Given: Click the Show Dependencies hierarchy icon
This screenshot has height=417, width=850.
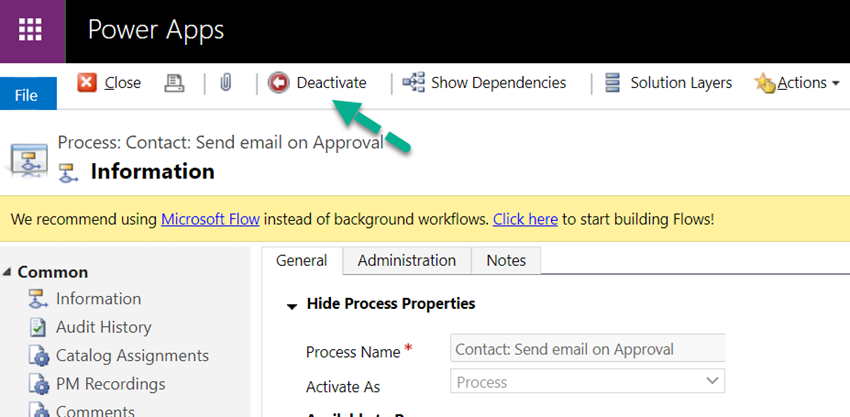Looking at the screenshot, I should click(x=413, y=83).
